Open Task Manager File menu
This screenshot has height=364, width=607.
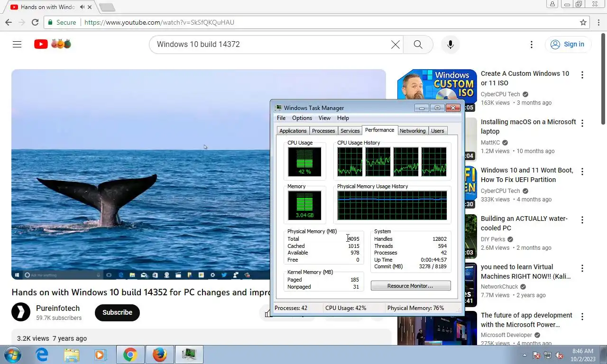tap(281, 118)
